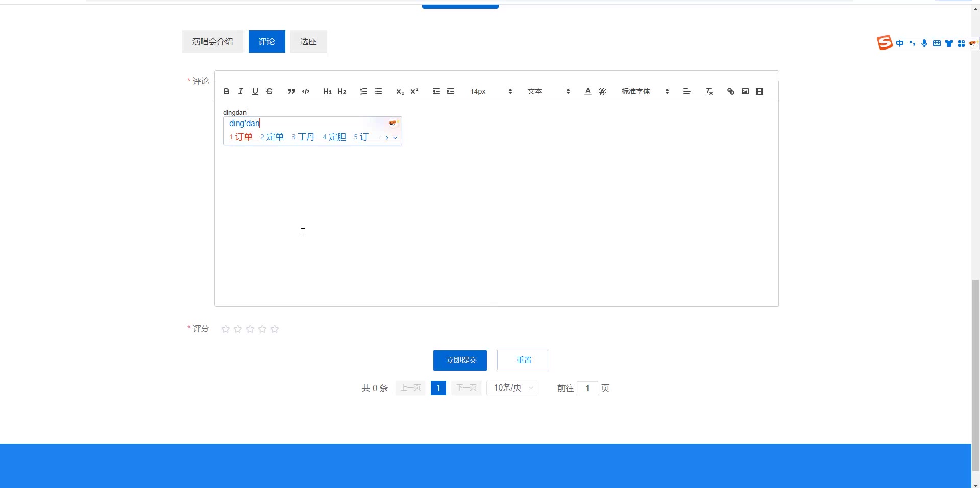
Task: Decrease indent of the text
Action: (x=436, y=91)
